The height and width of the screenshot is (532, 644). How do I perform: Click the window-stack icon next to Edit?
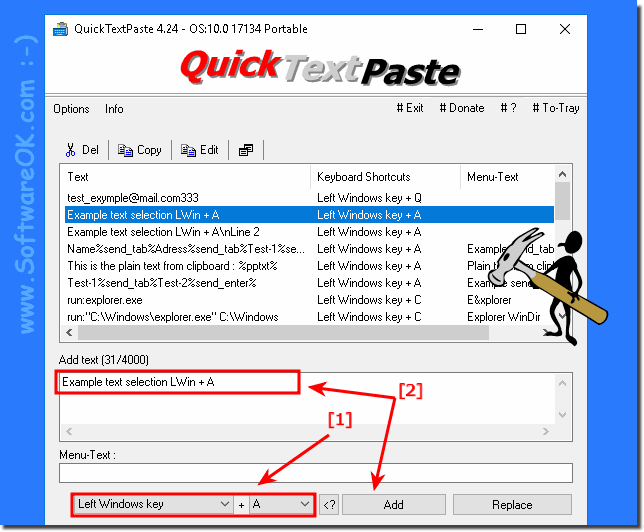pyautogui.click(x=246, y=150)
